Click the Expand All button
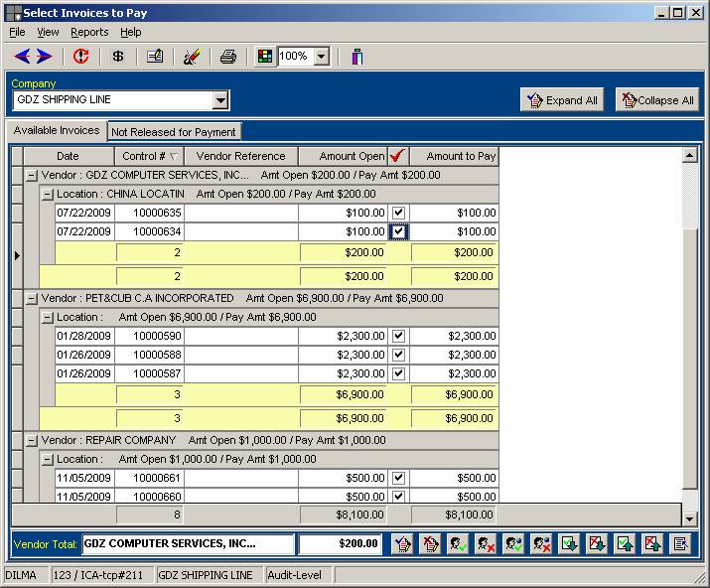This screenshot has width=710, height=588. click(x=562, y=100)
